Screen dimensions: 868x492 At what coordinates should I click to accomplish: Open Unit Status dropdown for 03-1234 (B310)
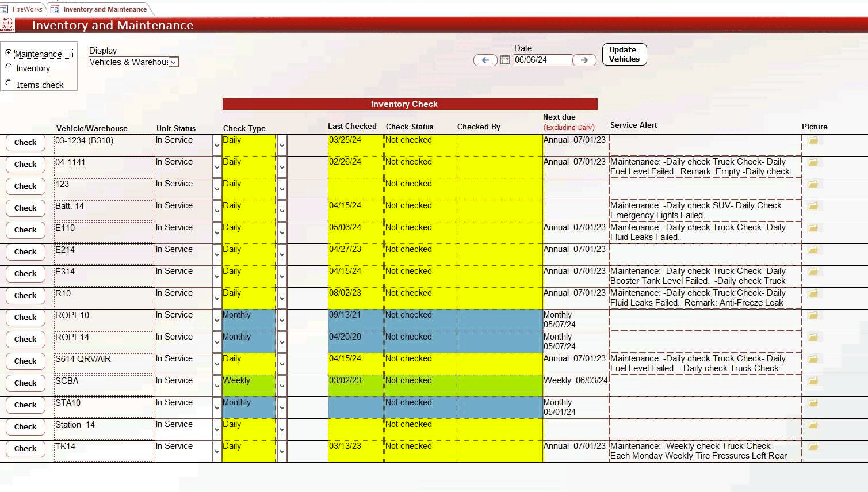217,146
